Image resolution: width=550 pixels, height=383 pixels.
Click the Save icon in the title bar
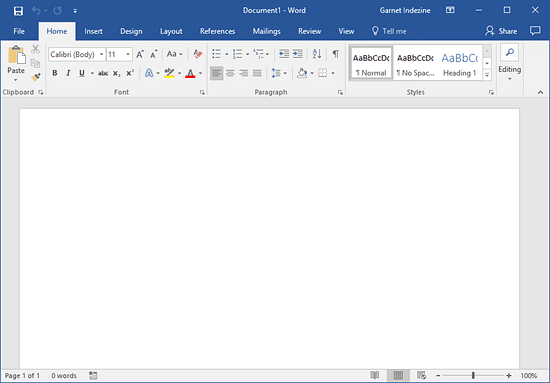click(18, 11)
